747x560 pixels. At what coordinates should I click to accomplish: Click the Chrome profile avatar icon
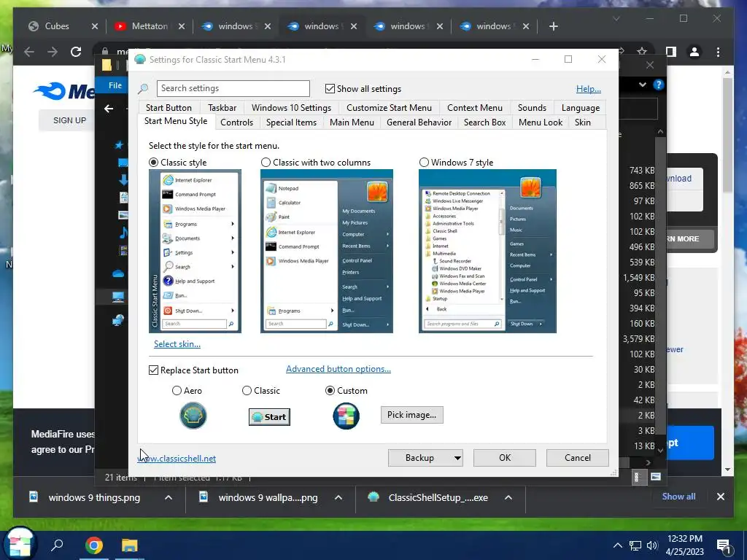tap(694, 52)
